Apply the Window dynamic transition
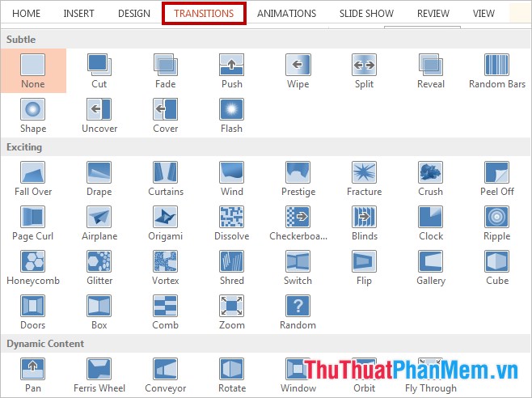532x398 pixels. (x=298, y=375)
